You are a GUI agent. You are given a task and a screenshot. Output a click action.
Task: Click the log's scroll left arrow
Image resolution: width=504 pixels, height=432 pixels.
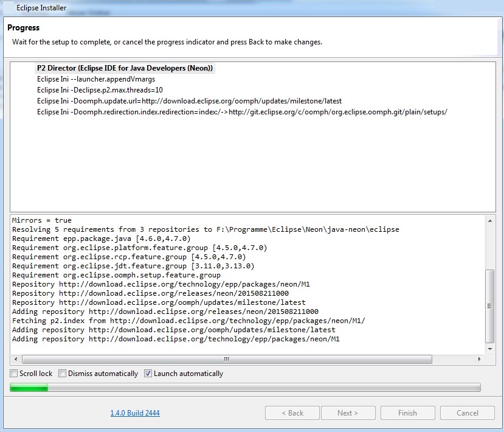pyautogui.click(x=16, y=359)
